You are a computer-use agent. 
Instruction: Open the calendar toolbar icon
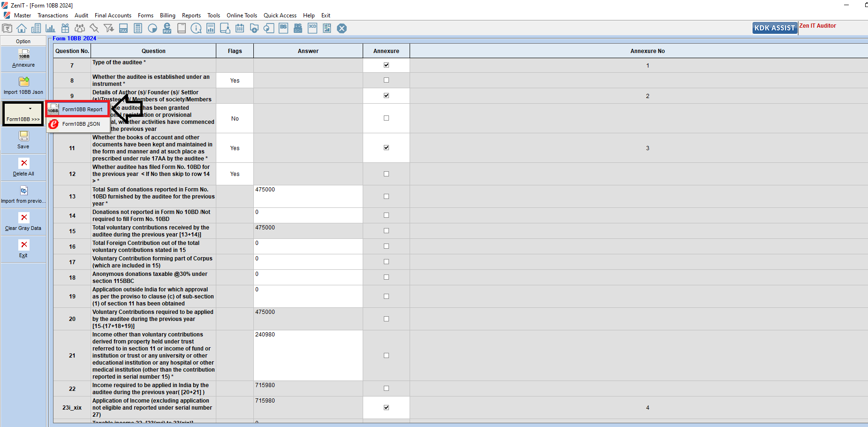(240, 29)
